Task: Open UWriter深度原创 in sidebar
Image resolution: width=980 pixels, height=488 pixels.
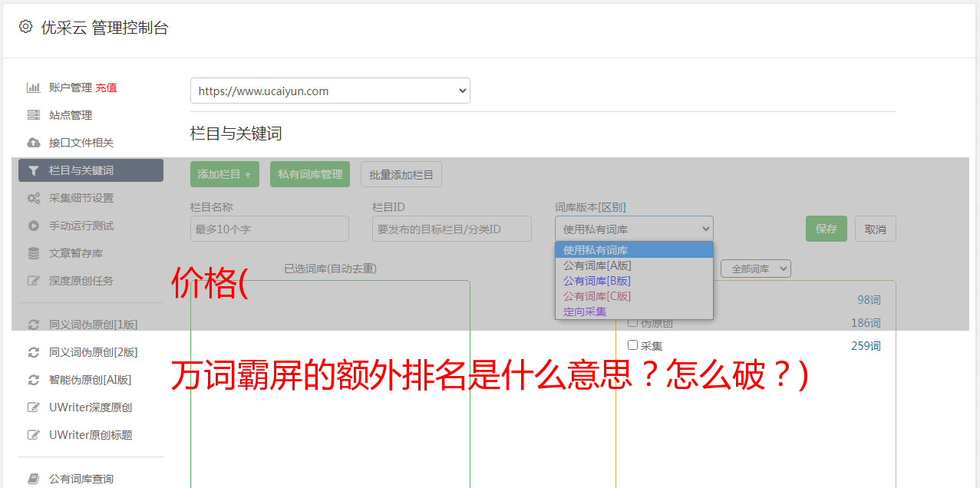Action: (91, 407)
